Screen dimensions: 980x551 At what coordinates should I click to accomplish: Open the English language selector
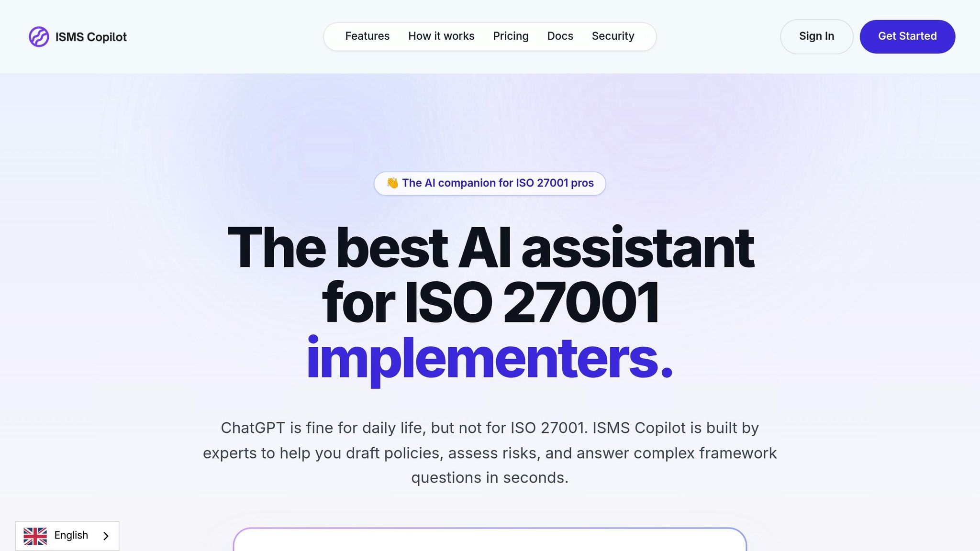[71, 535]
